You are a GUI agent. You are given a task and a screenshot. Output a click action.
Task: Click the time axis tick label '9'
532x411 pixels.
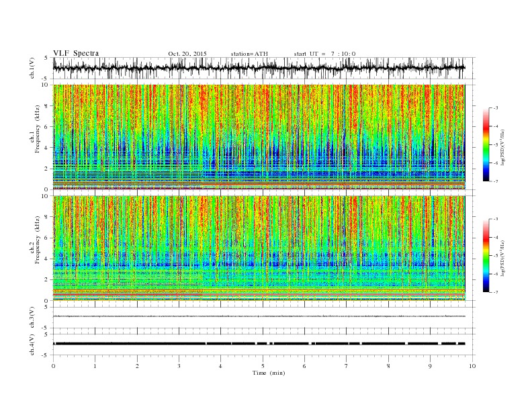point(430,366)
